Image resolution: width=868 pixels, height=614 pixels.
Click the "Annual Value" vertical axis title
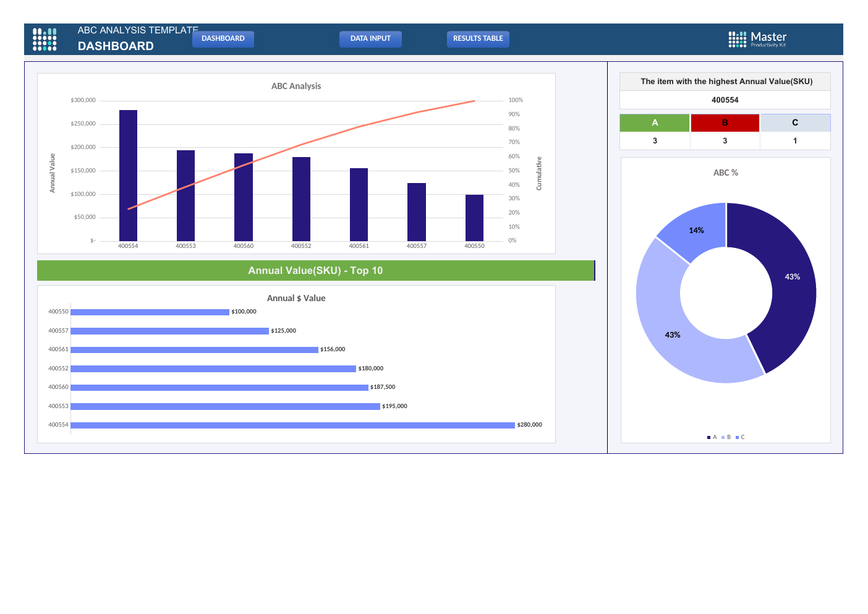53,173
